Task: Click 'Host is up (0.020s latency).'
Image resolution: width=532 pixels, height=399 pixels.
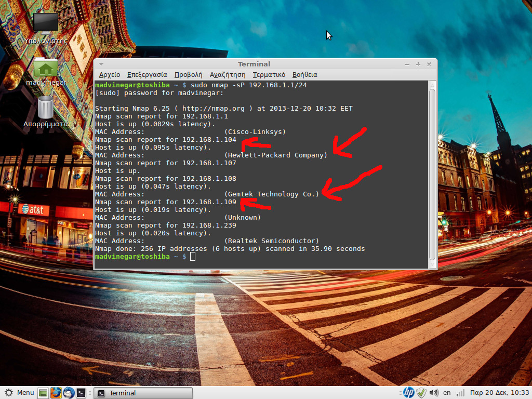Action: click(x=153, y=233)
